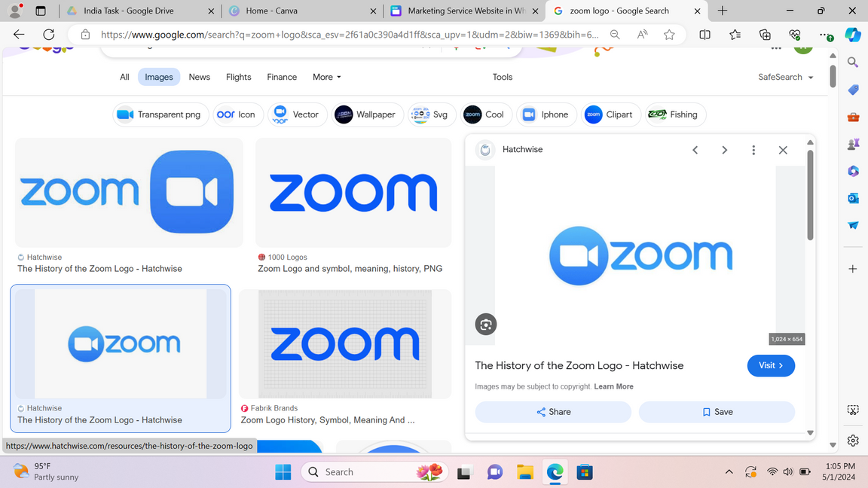Click the address bar URL field

coord(349,35)
